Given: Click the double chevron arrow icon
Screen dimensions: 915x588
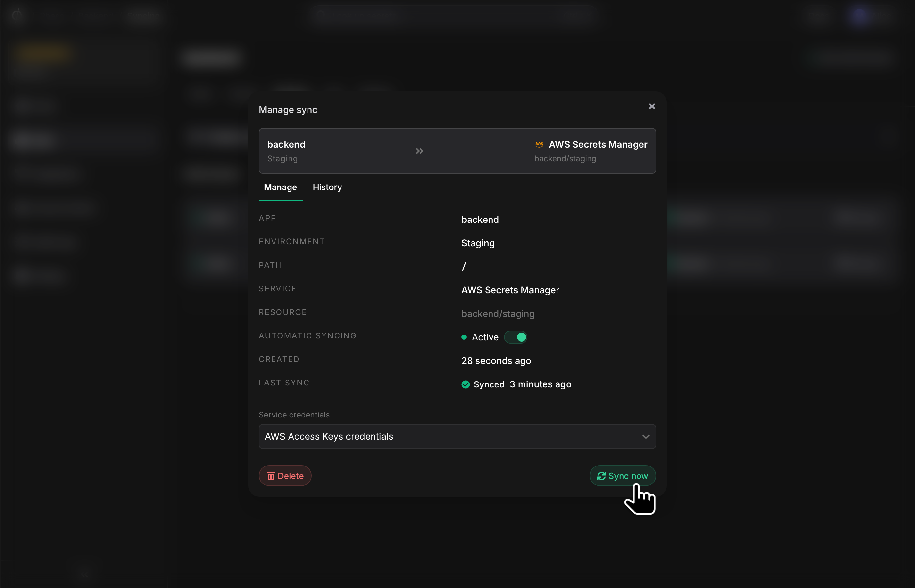Looking at the screenshot, I should click(x=419, y=151).
